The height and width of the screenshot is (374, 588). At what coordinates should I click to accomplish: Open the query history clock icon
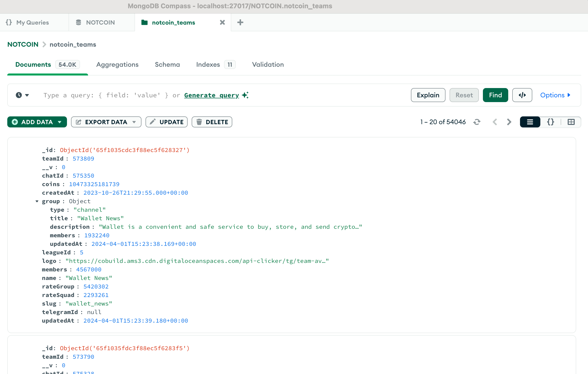coord(19,95)
